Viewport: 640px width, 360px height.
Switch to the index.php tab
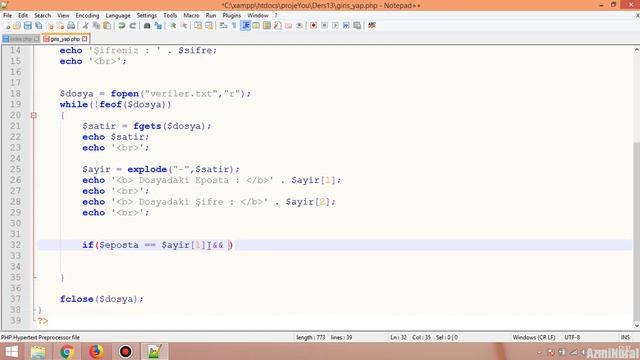pyautogui.click(x=20, y=39)
